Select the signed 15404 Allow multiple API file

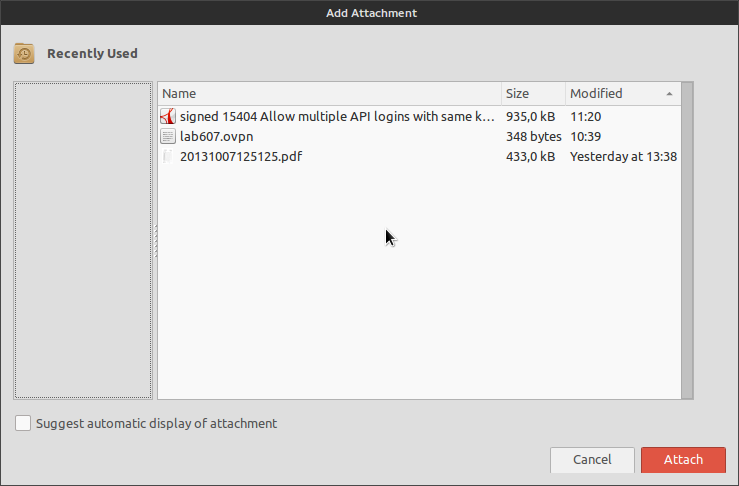(336, 116)
